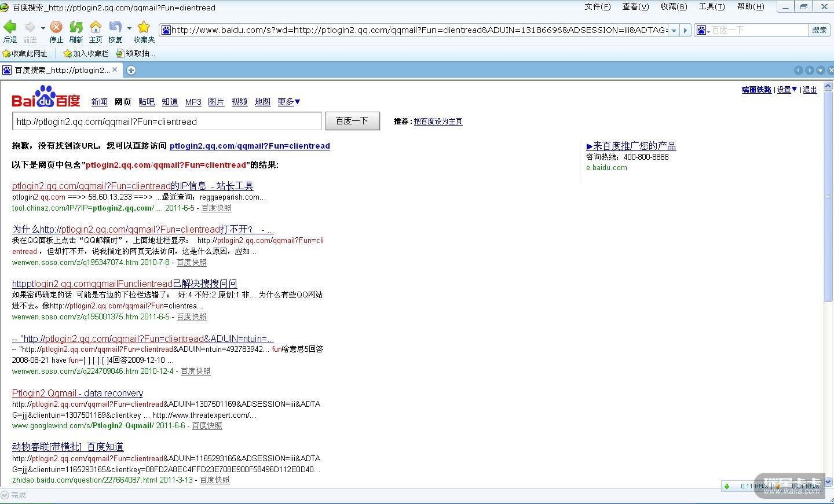
Task: Open the restore closed pages dropdown arrow
Action: (129, 28)
